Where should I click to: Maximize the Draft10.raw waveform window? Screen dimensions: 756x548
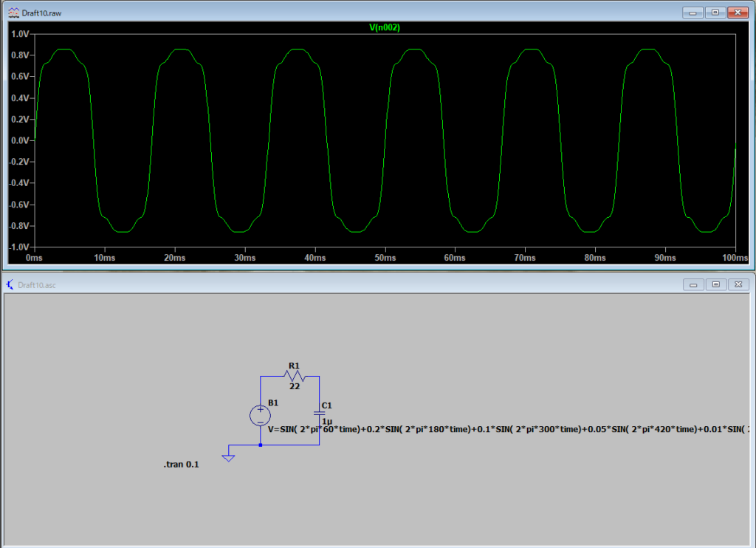tap(715, 13)
